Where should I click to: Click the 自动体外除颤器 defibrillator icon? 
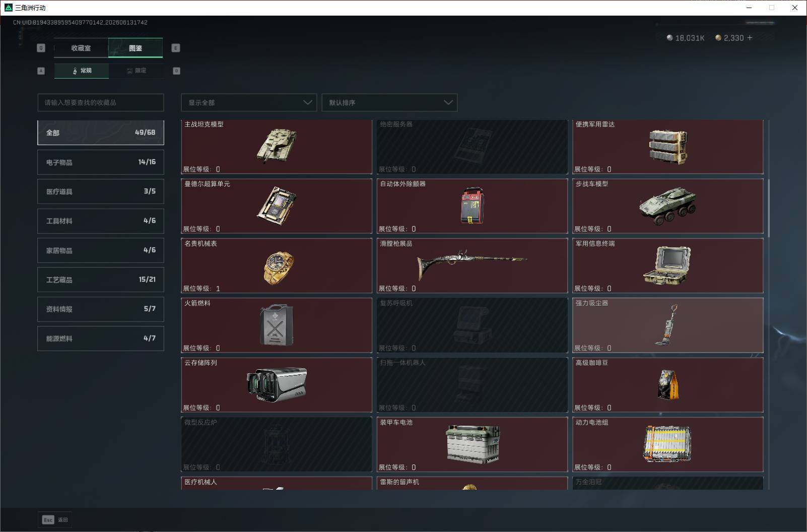pos(473,205)
